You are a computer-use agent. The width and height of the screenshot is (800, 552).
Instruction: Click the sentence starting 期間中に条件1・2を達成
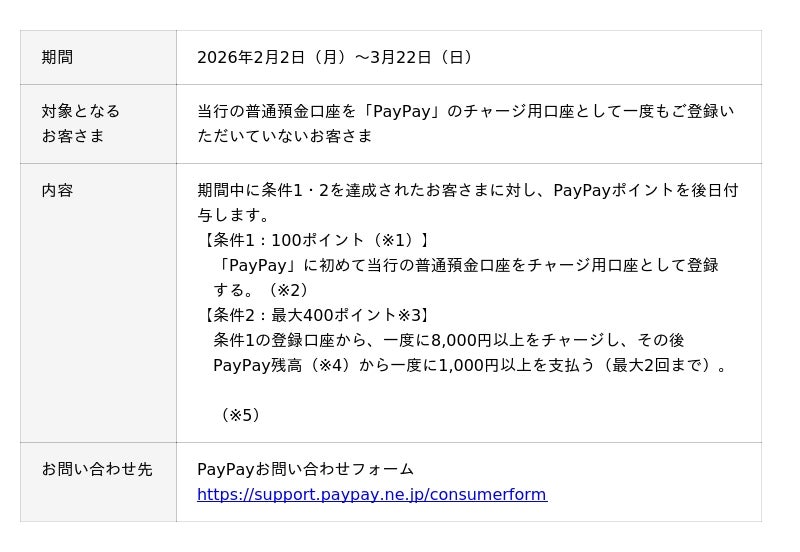coord(467,190)
